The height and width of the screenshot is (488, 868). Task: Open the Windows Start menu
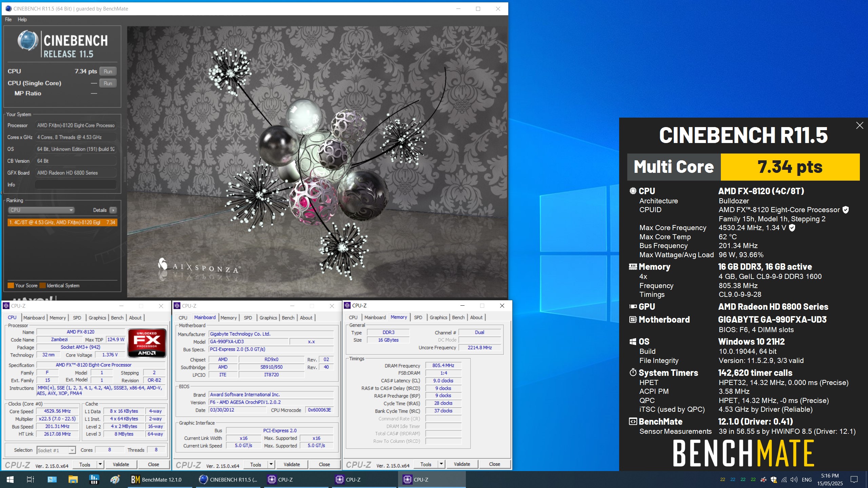pos(10,480)
